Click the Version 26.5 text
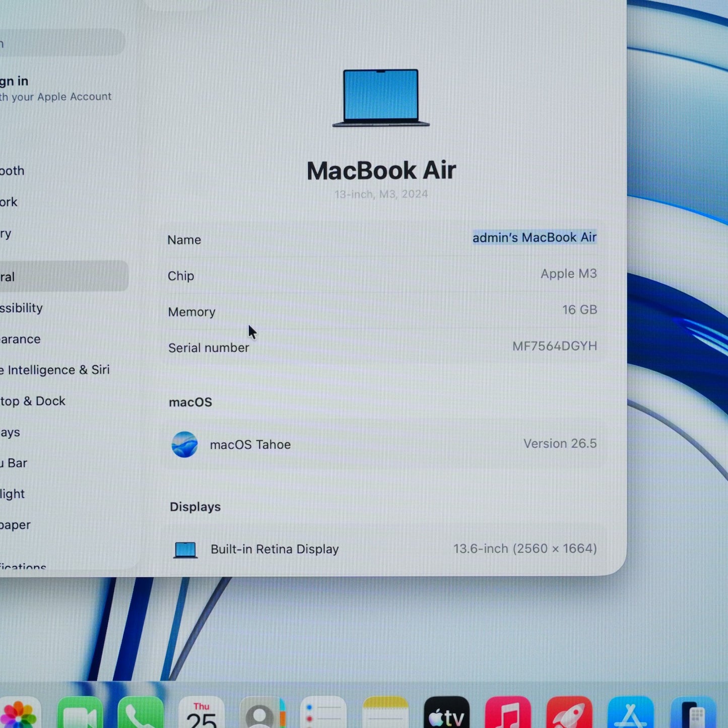The image size is (728, 728). tap(560, 443)
